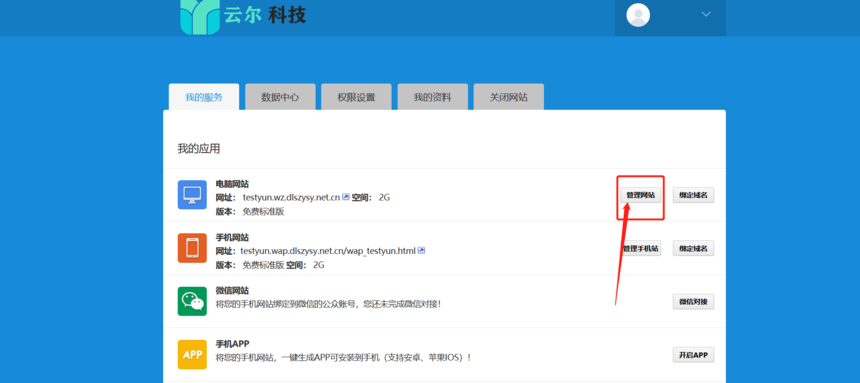Click 绑定域名 in the 电脑网站 row
This screenshot has height=383, width=860.
(x=693, y=195)
